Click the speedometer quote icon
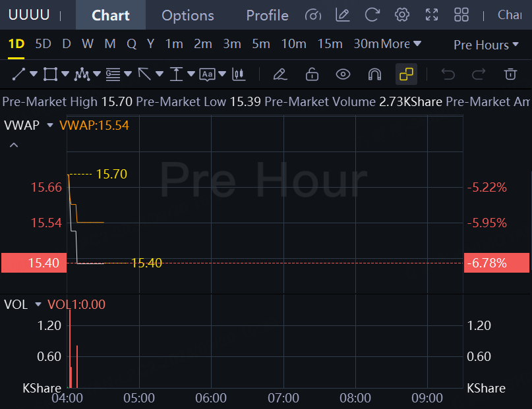This screenshot has width=532, height=409. [313, 15]
